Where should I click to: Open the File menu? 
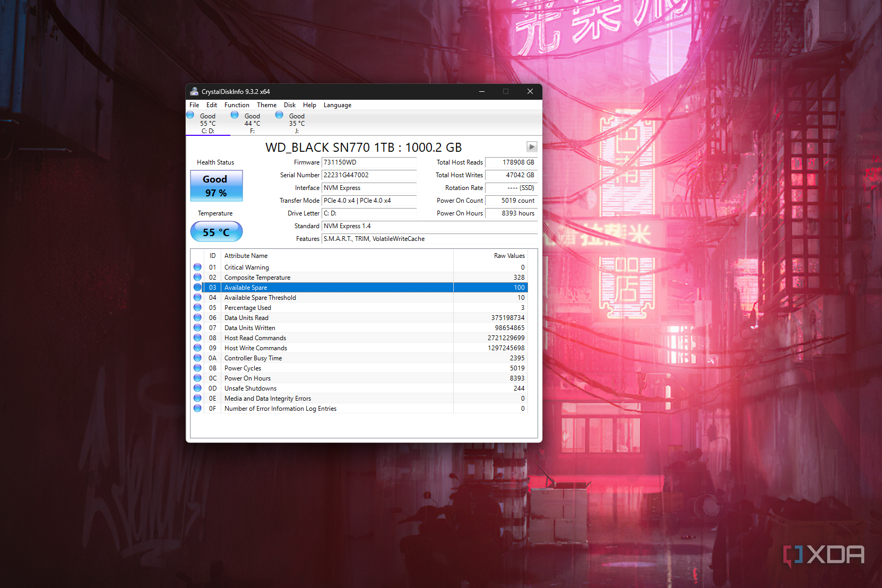tap(194, 105)
